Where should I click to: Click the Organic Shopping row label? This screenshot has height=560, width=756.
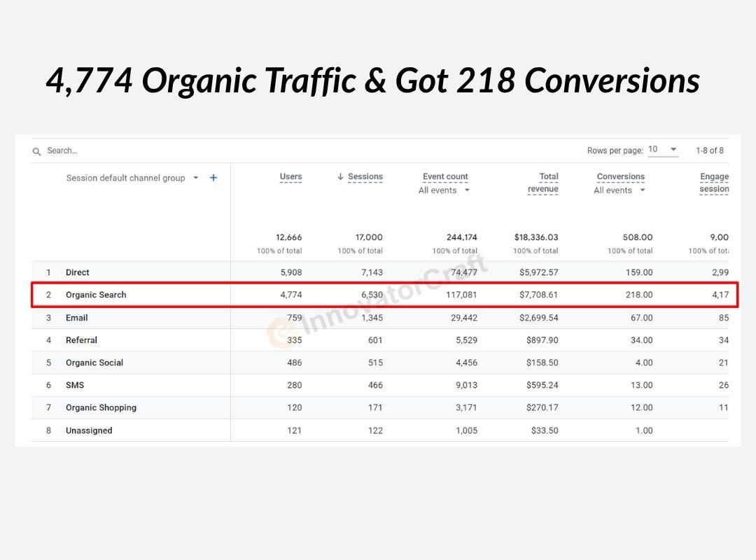pos(101,407)
